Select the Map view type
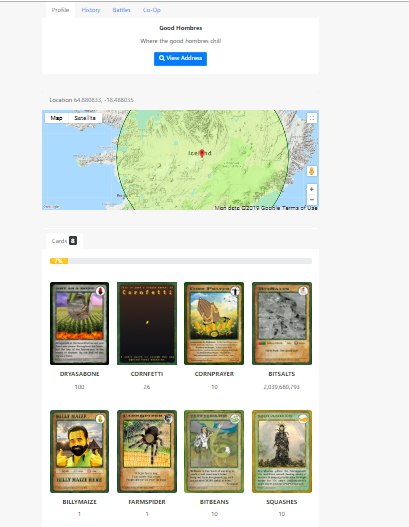This screenshot has height=527, width=409. [56, 118]
